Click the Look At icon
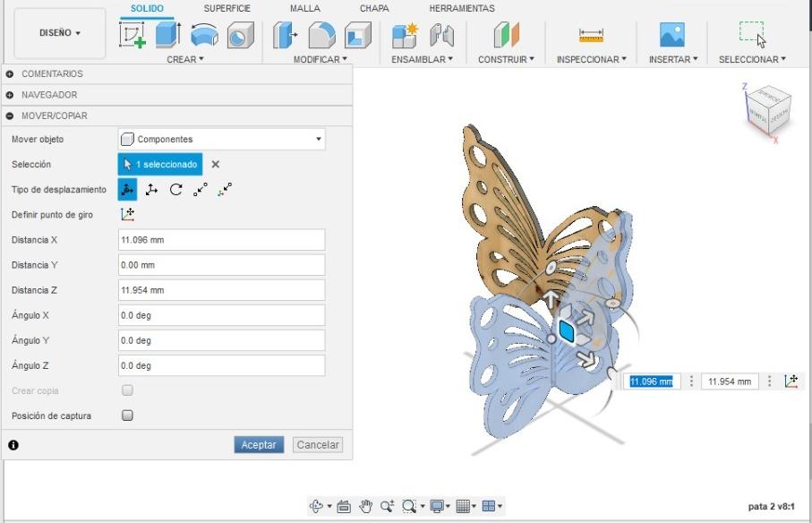 [x=344, y=506]
